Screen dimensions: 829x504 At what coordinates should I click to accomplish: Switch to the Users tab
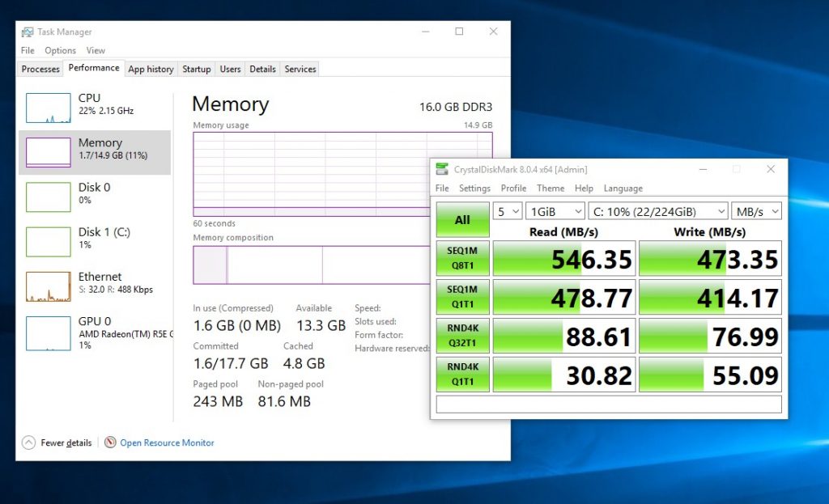tap(230, 70)
